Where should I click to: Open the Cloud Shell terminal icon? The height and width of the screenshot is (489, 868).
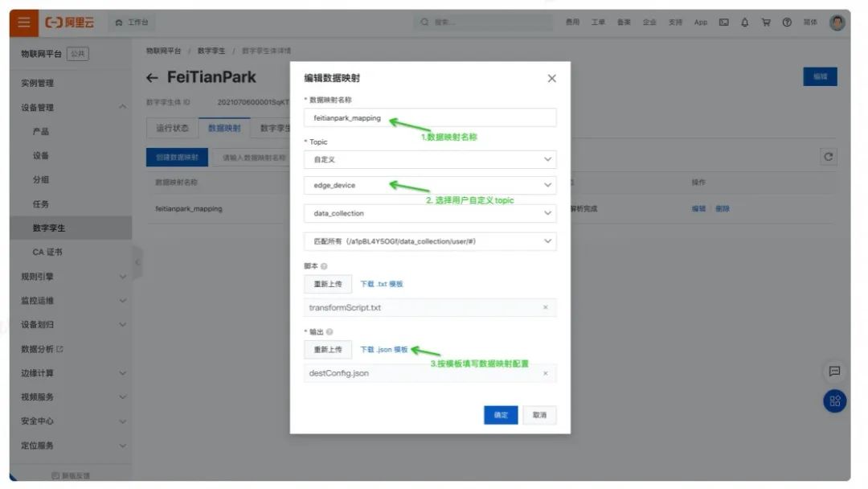[723, 23]
